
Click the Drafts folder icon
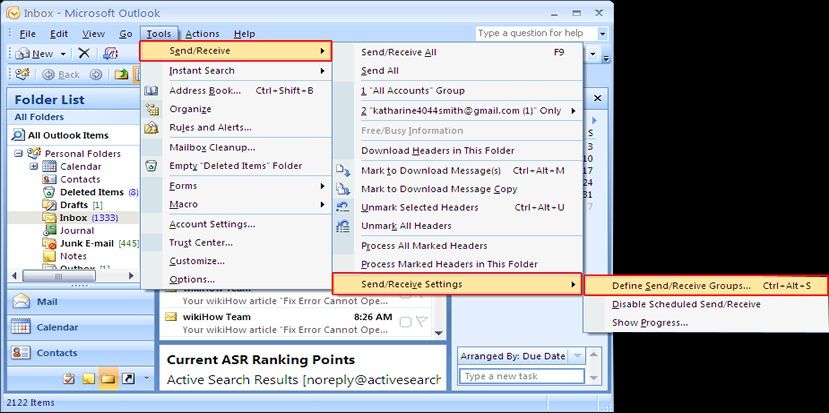click(49, 205)
